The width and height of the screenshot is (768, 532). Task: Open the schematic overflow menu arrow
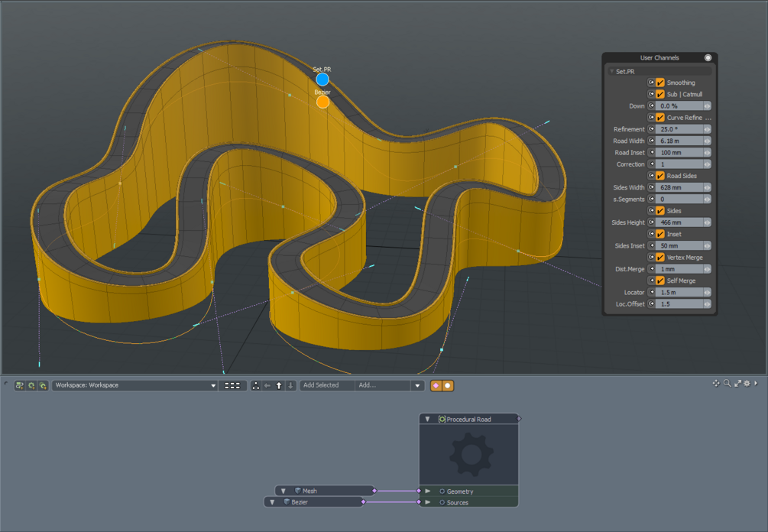[756, 384]
